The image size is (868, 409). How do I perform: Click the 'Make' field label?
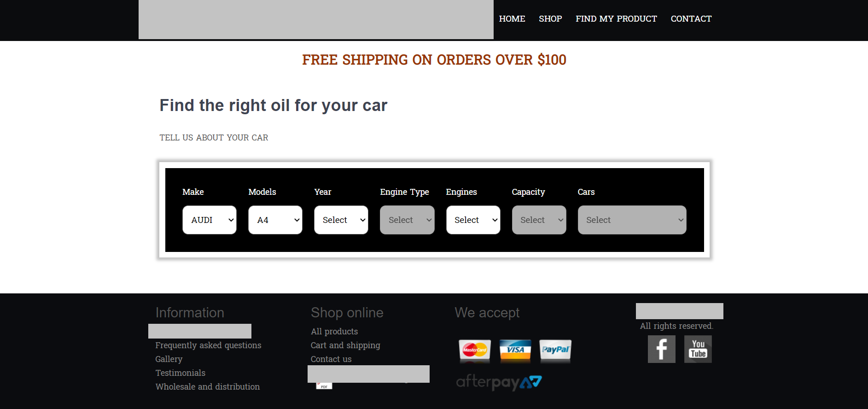click(193, 192)
